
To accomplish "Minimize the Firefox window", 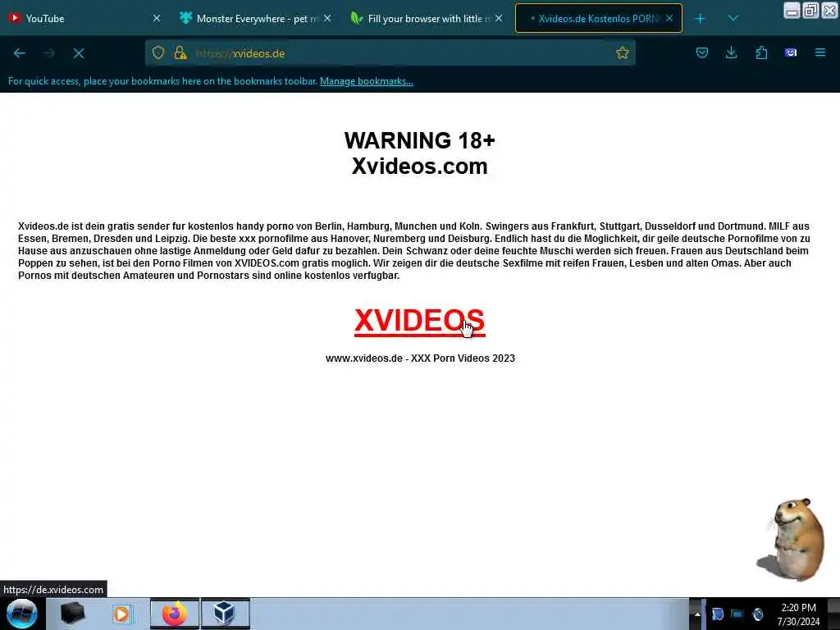I will (792, 11).
